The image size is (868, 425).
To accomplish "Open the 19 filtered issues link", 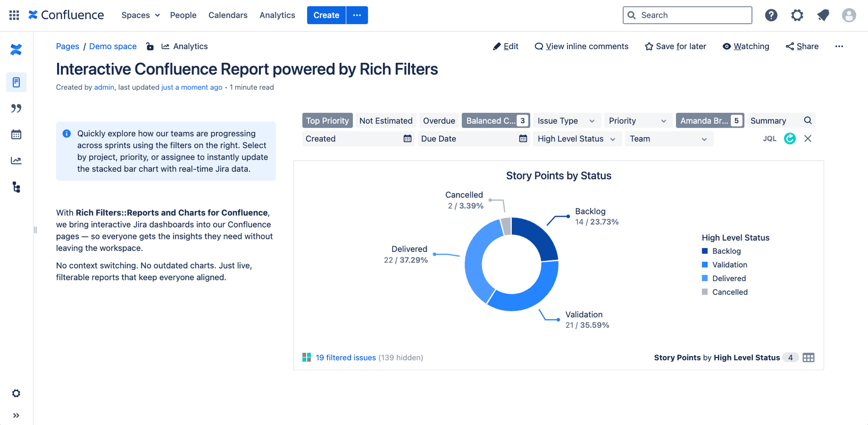I will click(346, 357).
